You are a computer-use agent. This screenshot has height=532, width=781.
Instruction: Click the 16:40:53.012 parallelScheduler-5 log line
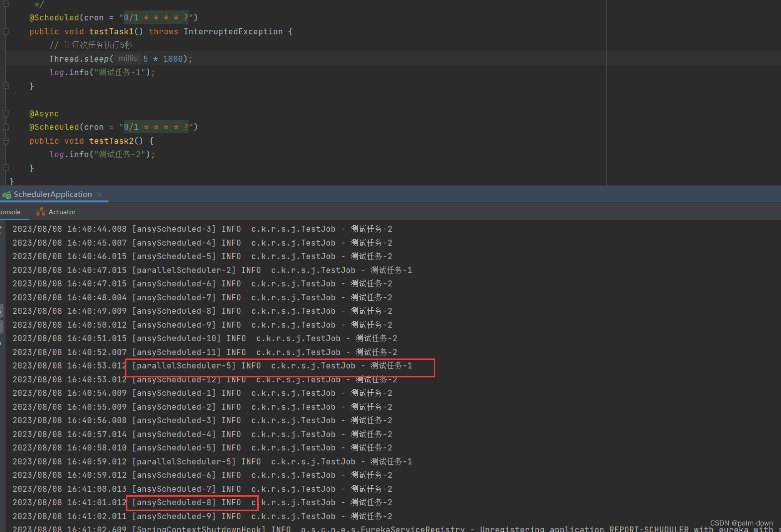pos(212,365)
